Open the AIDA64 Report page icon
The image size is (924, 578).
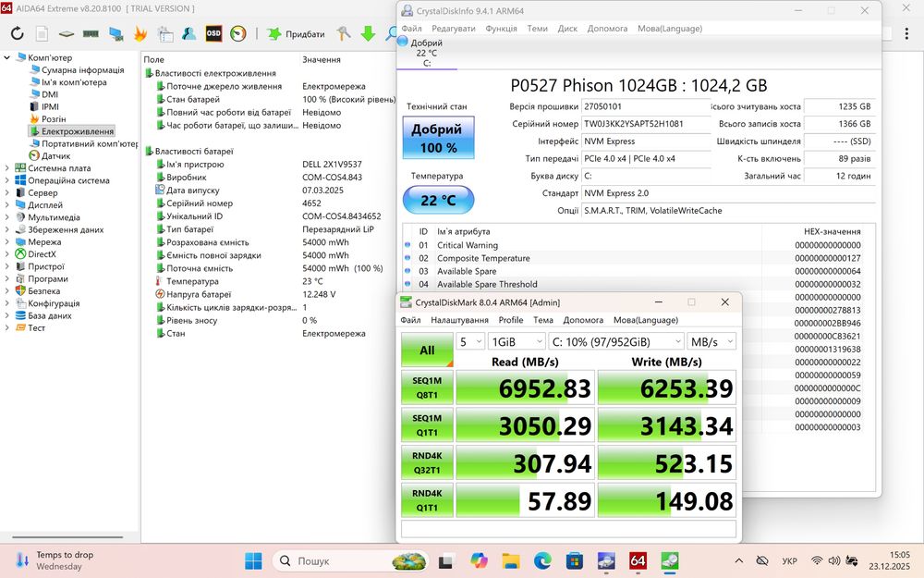tap(42, 33)
